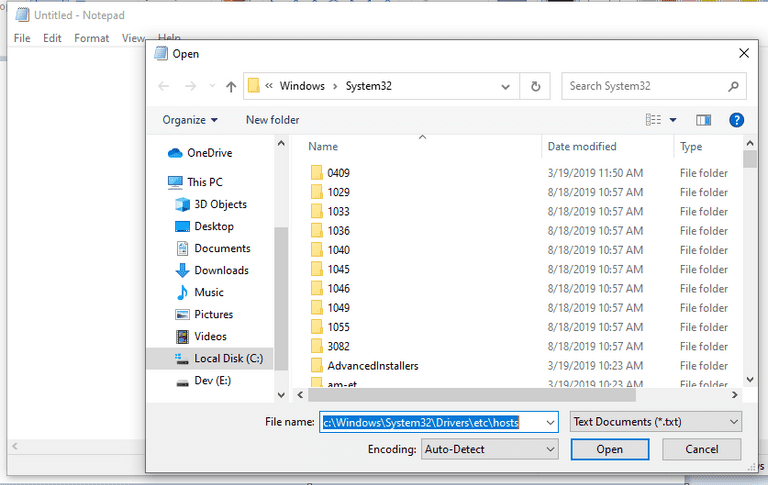
Task: Open the File name history dropdown
Action: coord(550,422)
